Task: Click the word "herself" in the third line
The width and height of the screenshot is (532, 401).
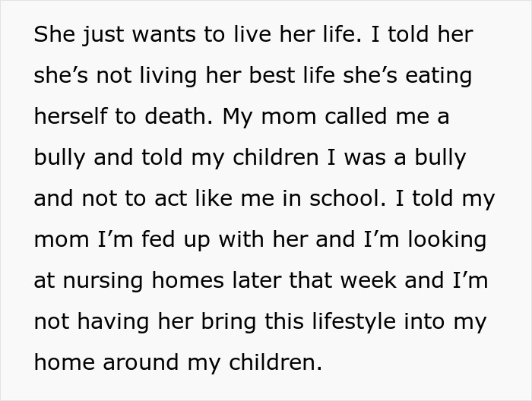Action: pos(71,116)
